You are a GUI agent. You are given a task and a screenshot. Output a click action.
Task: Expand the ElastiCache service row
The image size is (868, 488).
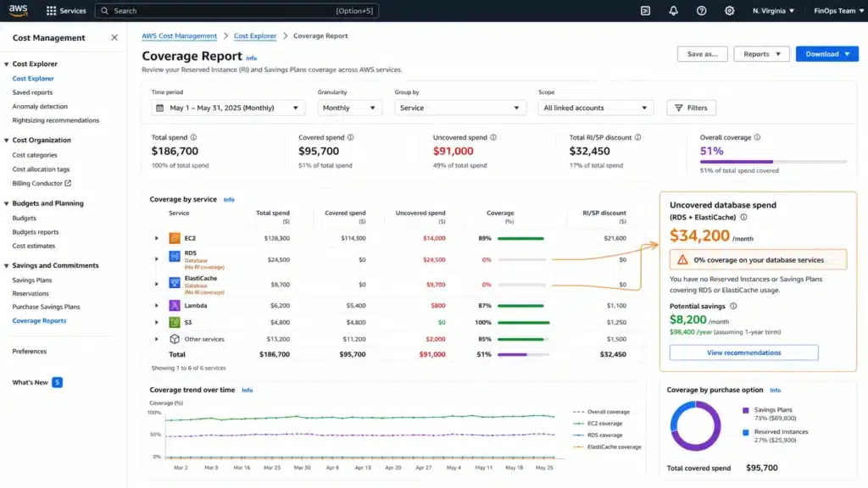(x=157, y=285)
